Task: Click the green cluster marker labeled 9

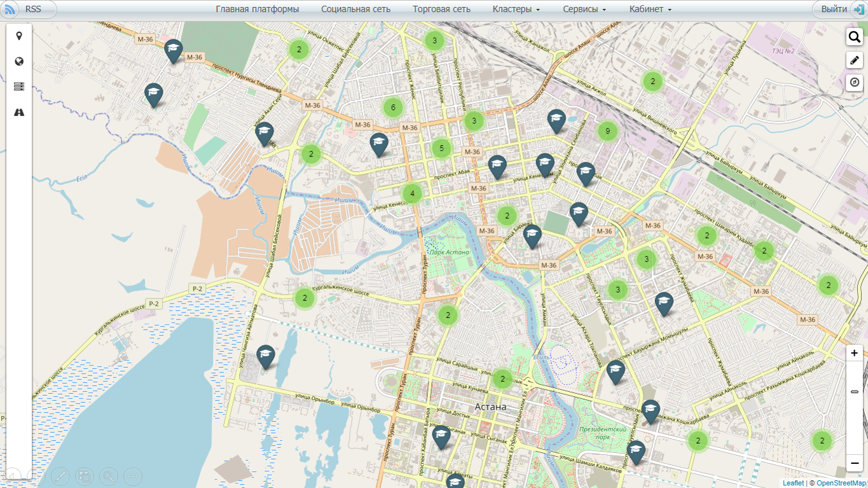Action: click(x=607, y=132)
